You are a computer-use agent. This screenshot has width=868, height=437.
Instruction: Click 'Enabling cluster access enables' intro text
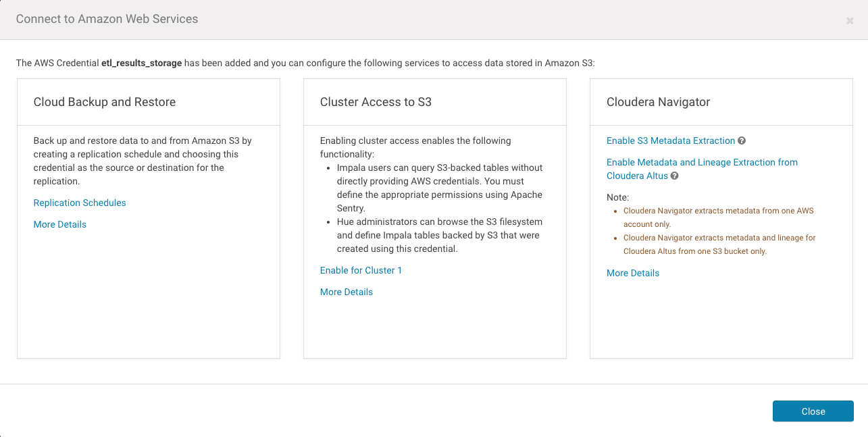pyautogui.click(x=415, y=147)
